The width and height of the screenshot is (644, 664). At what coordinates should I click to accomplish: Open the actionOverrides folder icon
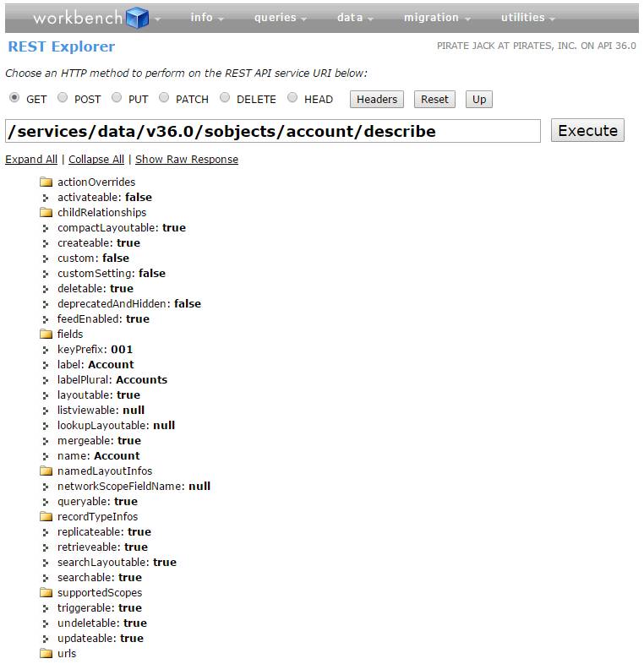(x=46, y=182)
